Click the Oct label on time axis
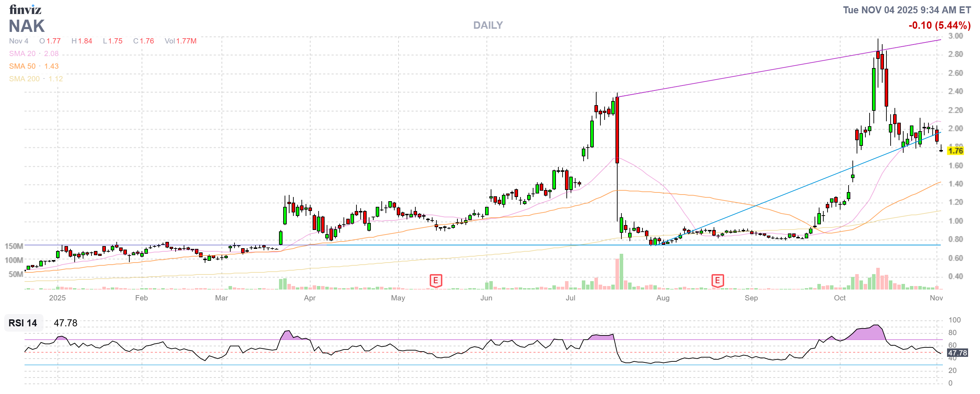 click(x=839, y=298)
